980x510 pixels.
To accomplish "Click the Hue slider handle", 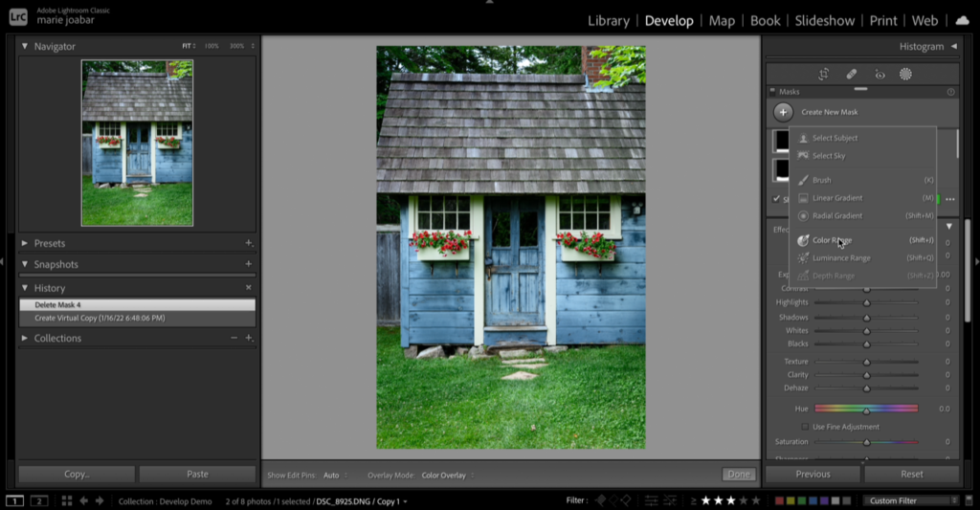I will pos(866,410).
